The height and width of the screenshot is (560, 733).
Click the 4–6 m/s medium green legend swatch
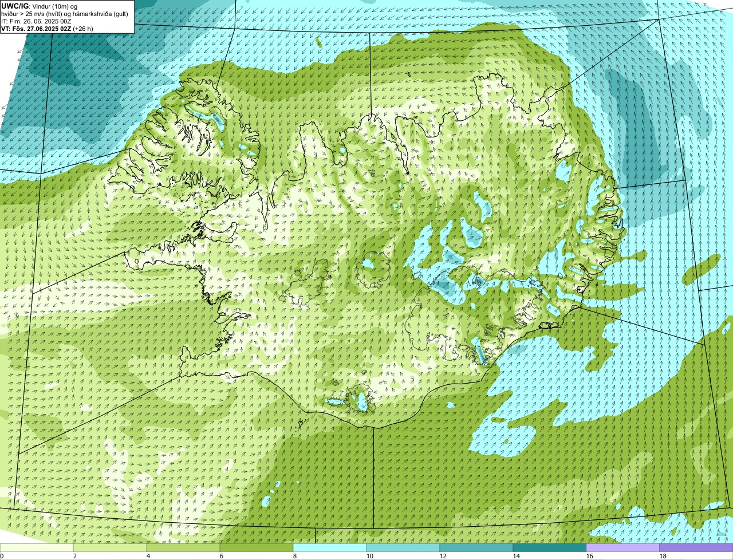point(183,547)
